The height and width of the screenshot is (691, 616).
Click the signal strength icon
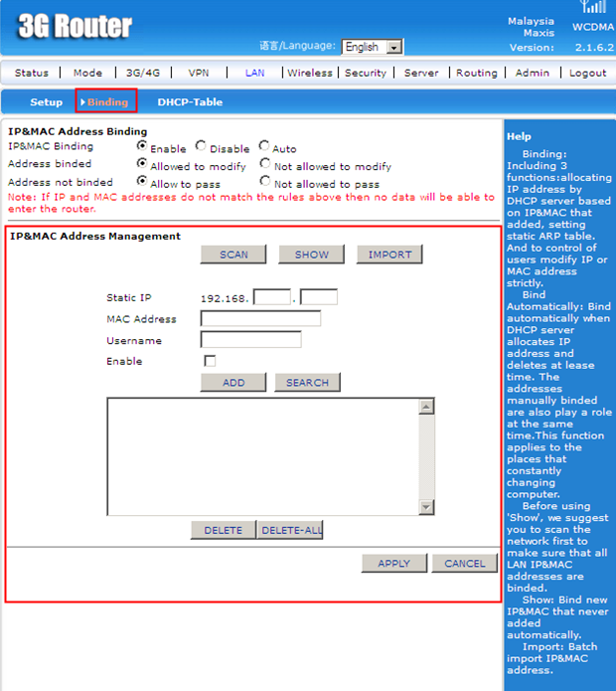pos(592,8)
